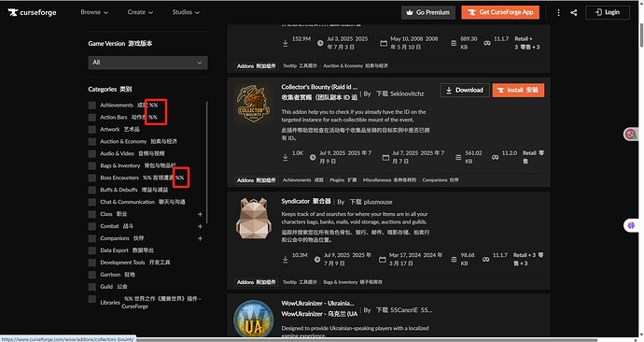Tick the Development Tools checkbox
Image resolution: width=644 pixels, height=342 pixels.
[92, 263]
